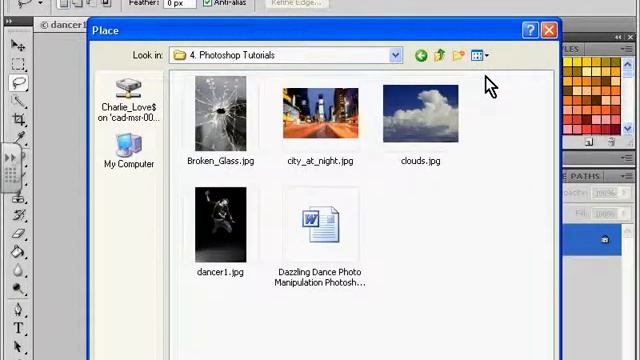Open the Look in folder dropdown
The height and width of the screenshot is (360, 640).
[395, 55]
